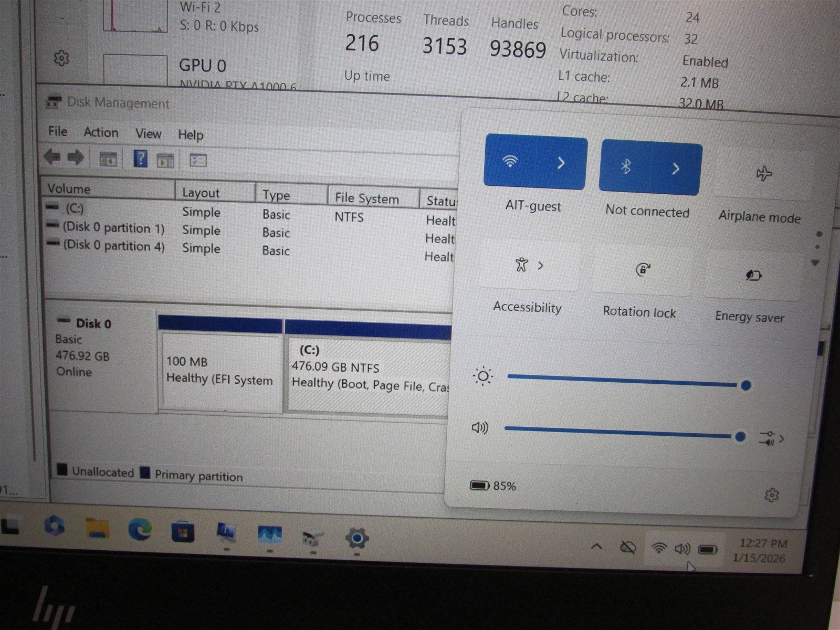Click the tray icon with a diagonal slash
The height and width of the screenshot is (630, 840).
[x=627, y=548]
